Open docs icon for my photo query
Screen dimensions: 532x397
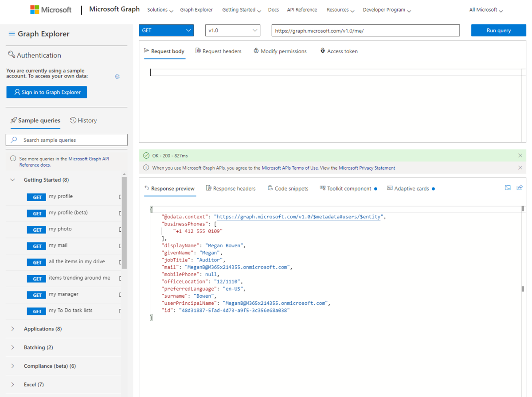pyautogui.click(x=120, y=230)
